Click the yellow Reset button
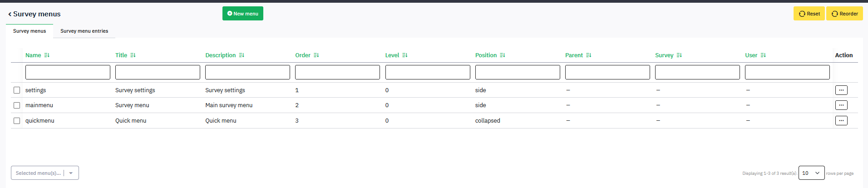 coord(809,14)
